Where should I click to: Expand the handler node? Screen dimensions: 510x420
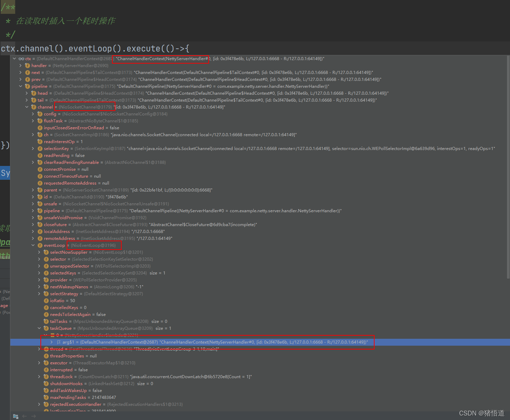(x=21, y=66)
